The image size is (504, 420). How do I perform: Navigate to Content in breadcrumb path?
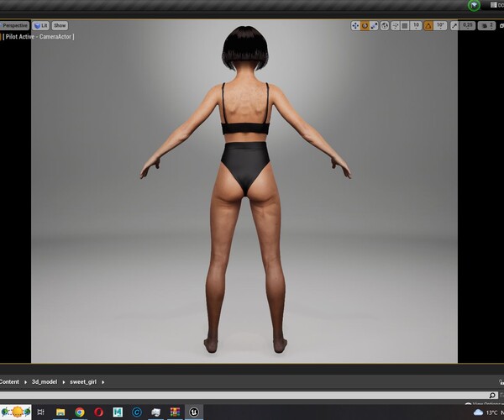[9, 381]
